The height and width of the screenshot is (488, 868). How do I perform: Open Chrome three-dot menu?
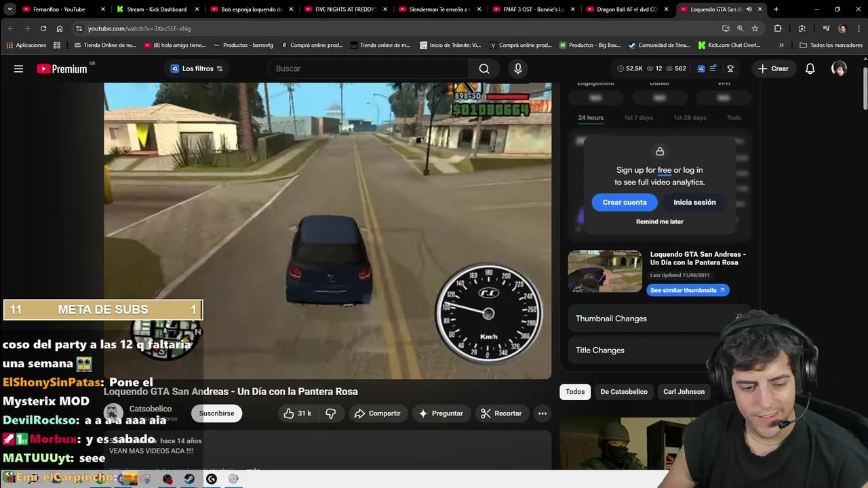pos(858,28)
